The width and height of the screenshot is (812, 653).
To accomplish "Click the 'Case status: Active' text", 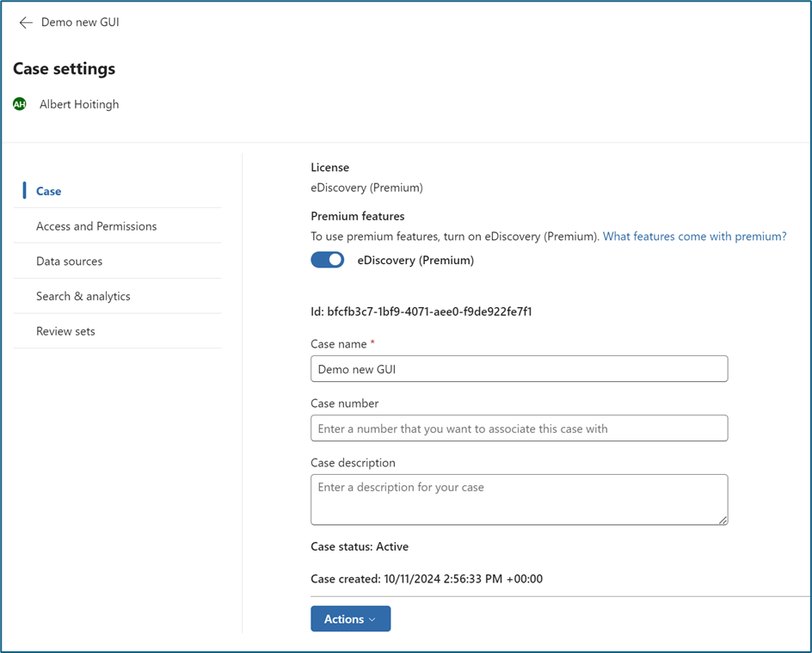I will (359, 546).
